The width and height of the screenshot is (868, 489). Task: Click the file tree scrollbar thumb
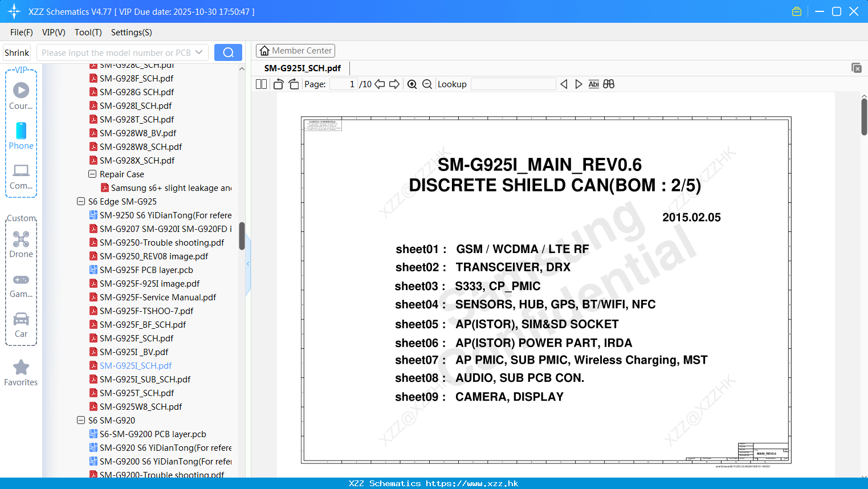[x=242, y=236]
